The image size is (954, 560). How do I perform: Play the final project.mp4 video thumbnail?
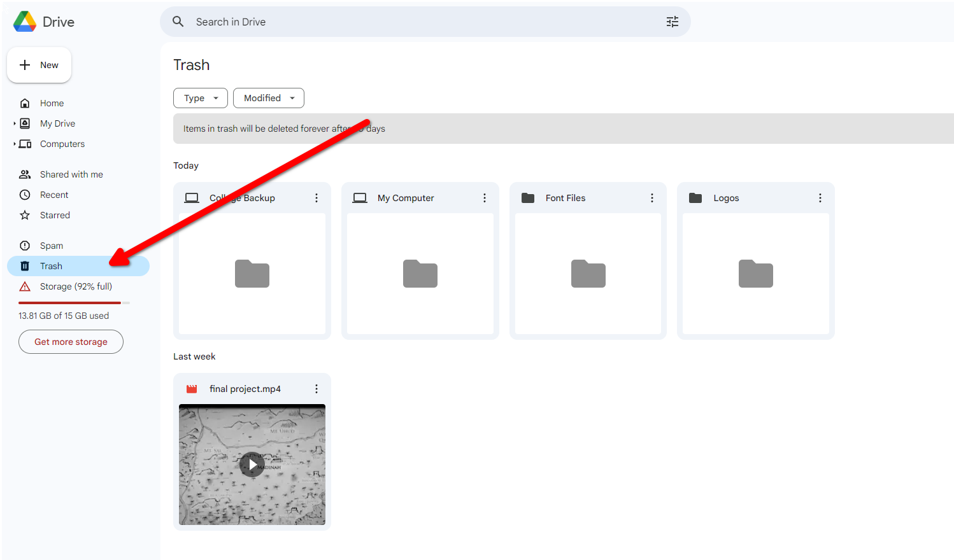252,465
